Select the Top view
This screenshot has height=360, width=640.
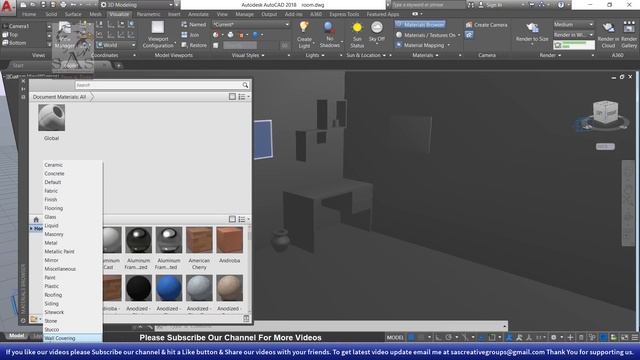point(13,35)
